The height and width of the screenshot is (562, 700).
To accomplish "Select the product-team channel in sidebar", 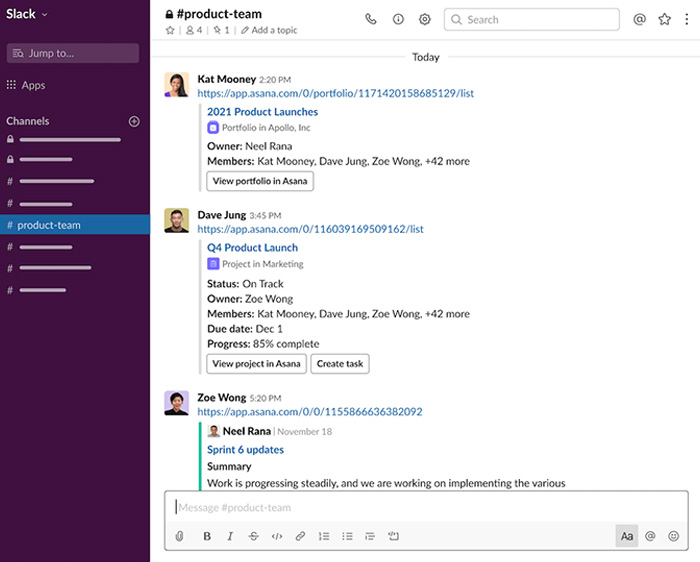I will click(x=74, y=225).
